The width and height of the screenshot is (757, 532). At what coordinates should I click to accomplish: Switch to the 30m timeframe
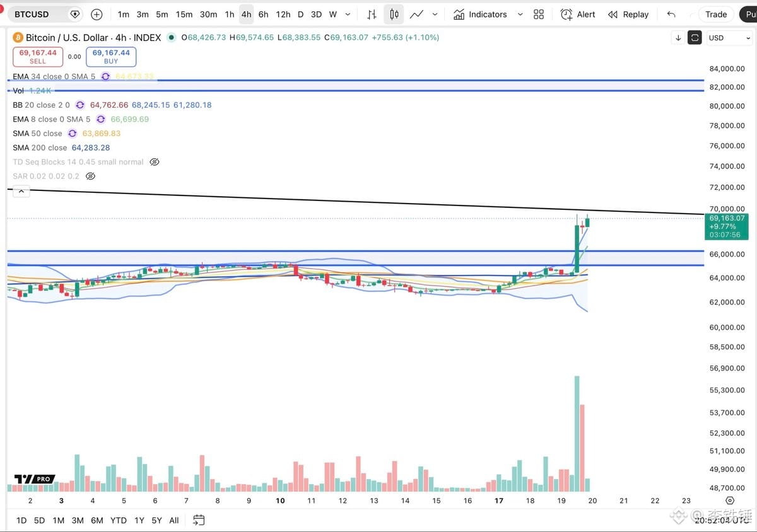tap(208, 14)
